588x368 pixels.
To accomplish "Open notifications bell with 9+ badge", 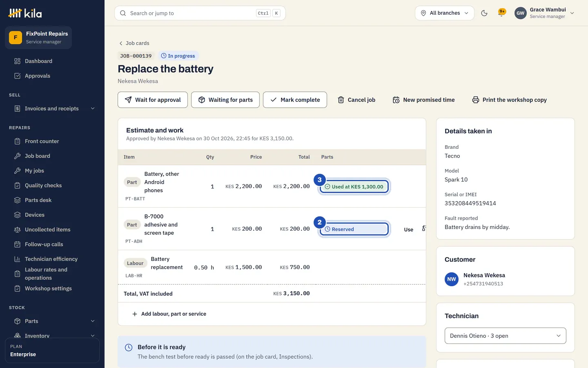I will click(502, 13).
